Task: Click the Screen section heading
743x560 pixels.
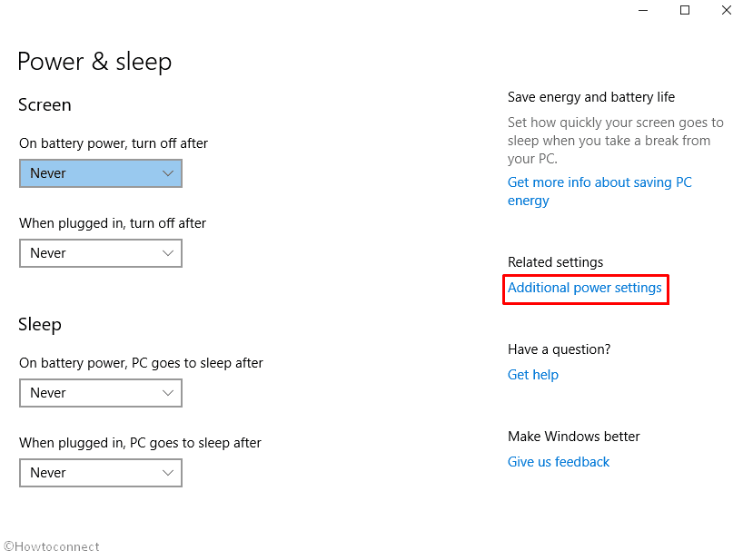Action: click(45, 105)
